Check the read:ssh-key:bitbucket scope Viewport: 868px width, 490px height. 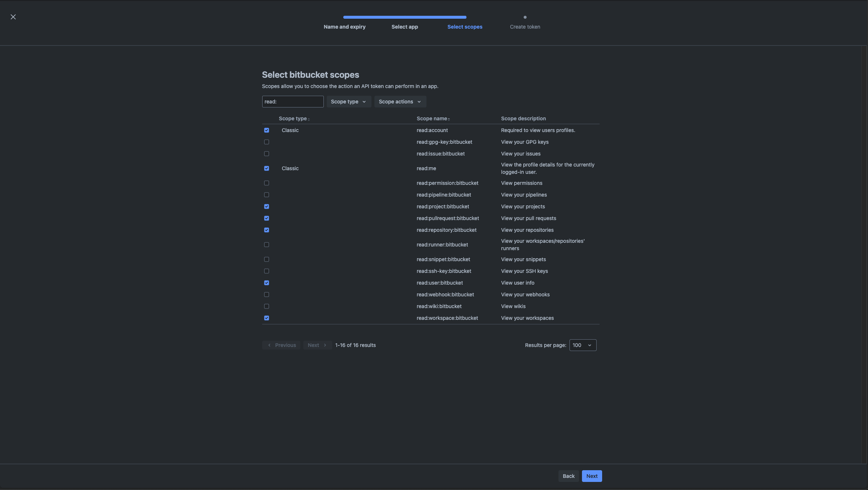267,271
